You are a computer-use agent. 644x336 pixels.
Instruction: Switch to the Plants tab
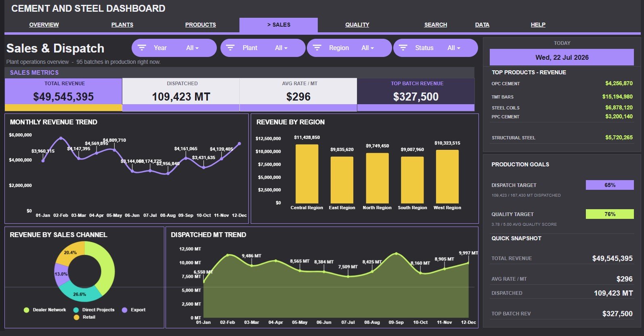[122, 25]
